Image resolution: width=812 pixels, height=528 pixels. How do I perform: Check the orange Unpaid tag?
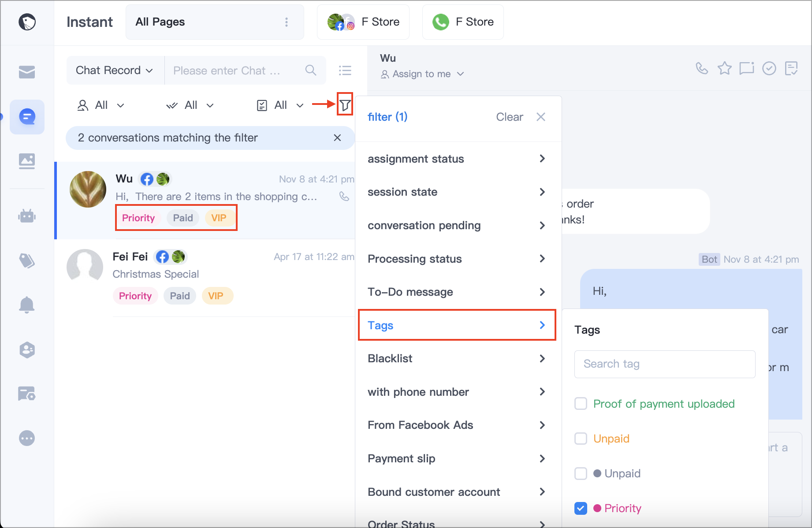581,439
